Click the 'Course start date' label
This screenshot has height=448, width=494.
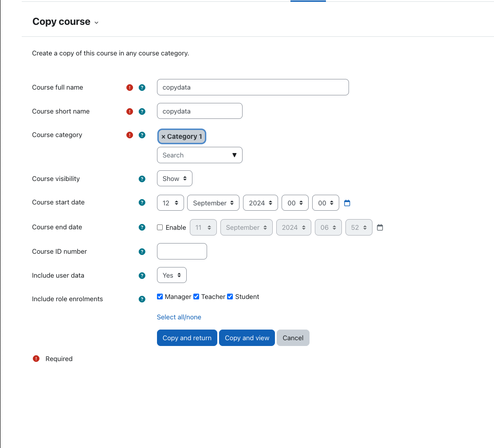58,202
